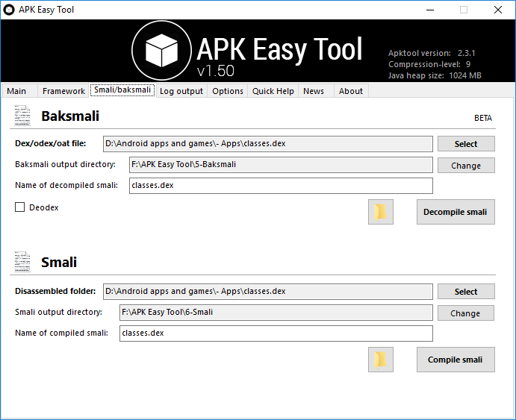Edit the Name of compiled smali field

(276, 333)
